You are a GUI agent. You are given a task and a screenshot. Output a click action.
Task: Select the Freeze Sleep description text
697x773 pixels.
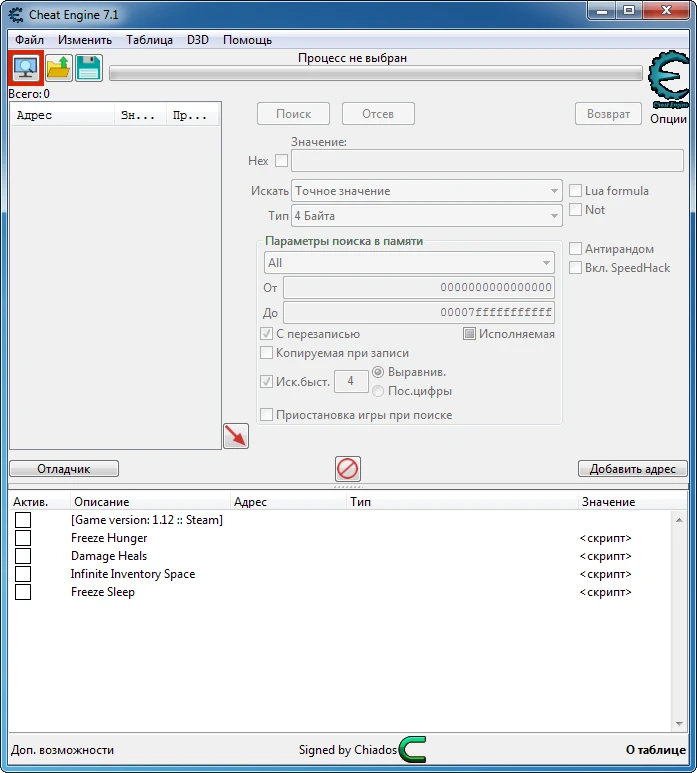103,592
